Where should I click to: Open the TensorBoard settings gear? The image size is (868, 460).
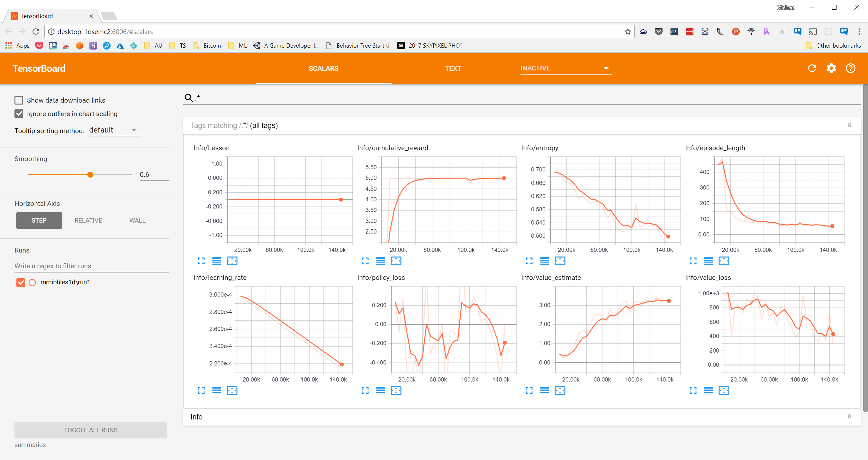[831, 69]
